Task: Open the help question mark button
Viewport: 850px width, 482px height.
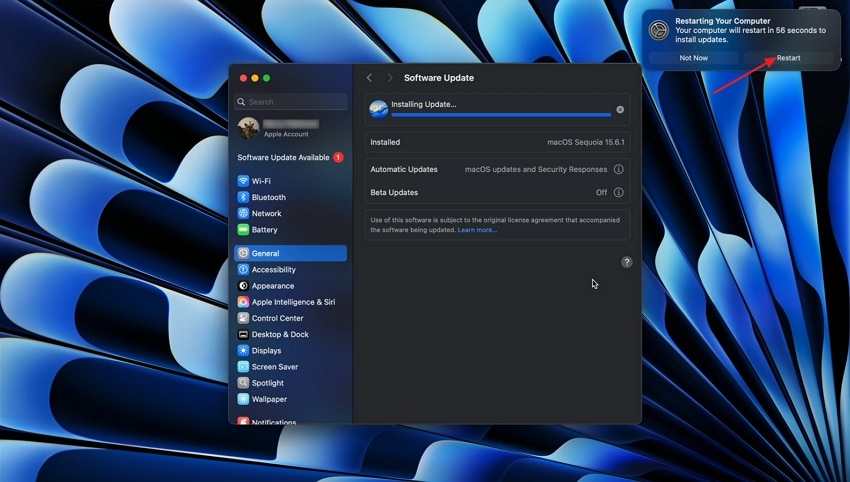Action: (627, 262)
